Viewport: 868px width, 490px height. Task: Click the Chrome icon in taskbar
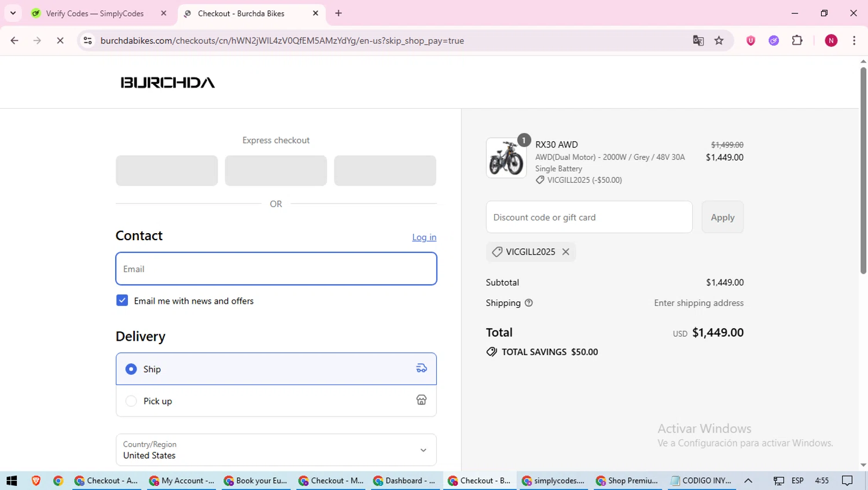click(58, 481)
